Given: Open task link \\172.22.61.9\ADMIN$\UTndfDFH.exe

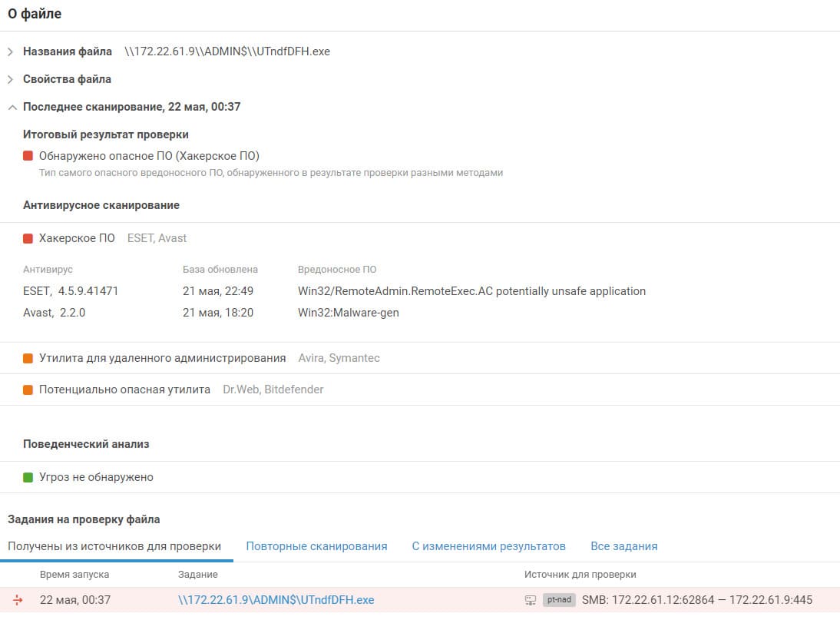Looking at the screenshot, I should (276, 599).
